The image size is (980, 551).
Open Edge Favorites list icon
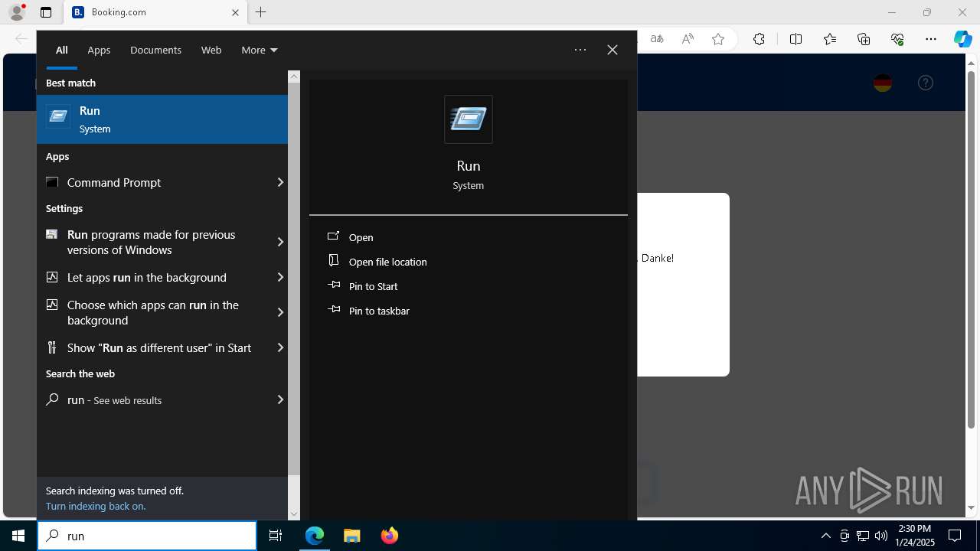coord(830,39)
